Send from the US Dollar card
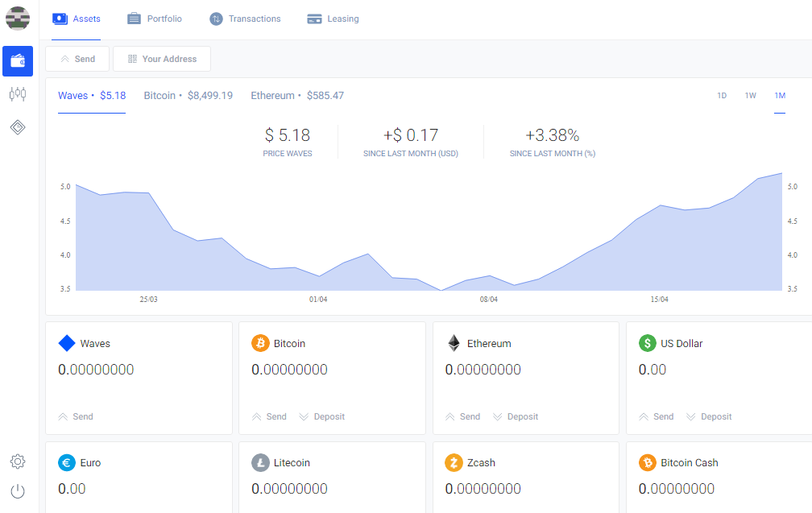Viewport: 812px width, 513px height. [x=656, y=416]
